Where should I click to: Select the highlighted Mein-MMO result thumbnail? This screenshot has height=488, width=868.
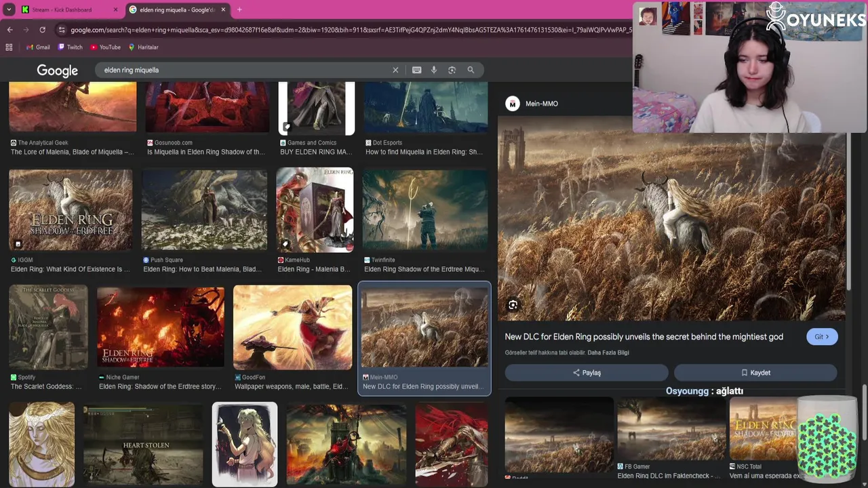click(x=424, y=327)
